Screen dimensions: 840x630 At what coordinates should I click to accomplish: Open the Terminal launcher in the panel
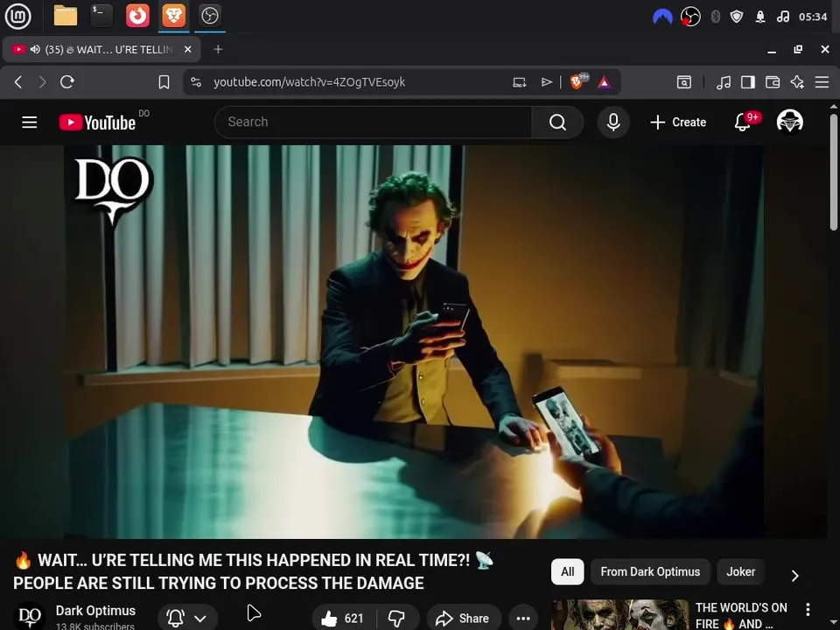click(x=101, y=16)
